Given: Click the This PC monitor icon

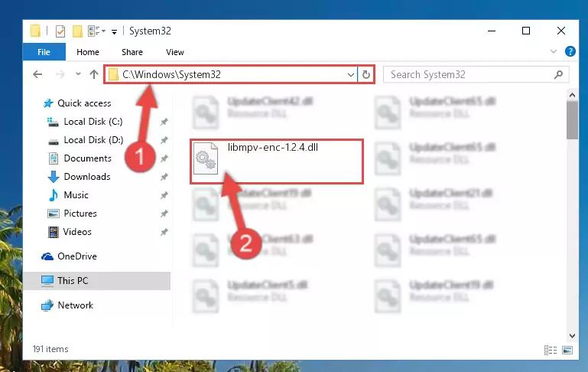Looking at the screenshot, I should click(47, 281).
